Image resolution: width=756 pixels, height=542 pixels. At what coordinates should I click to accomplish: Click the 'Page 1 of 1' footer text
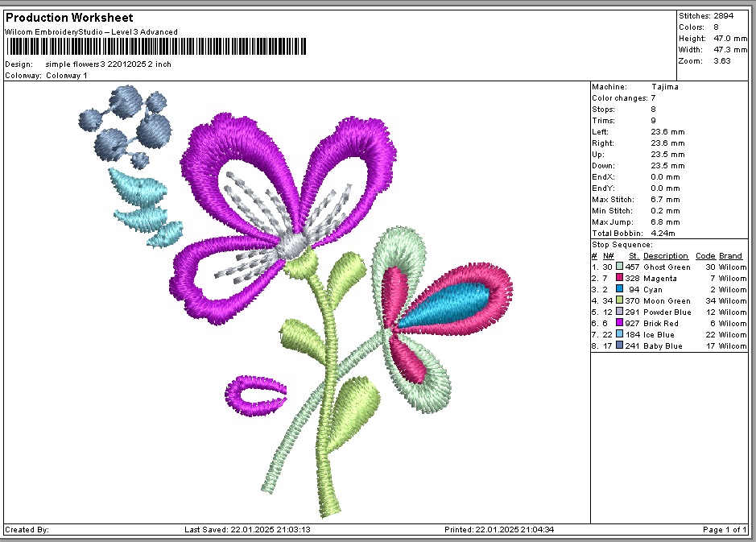(x=725, y=529)
